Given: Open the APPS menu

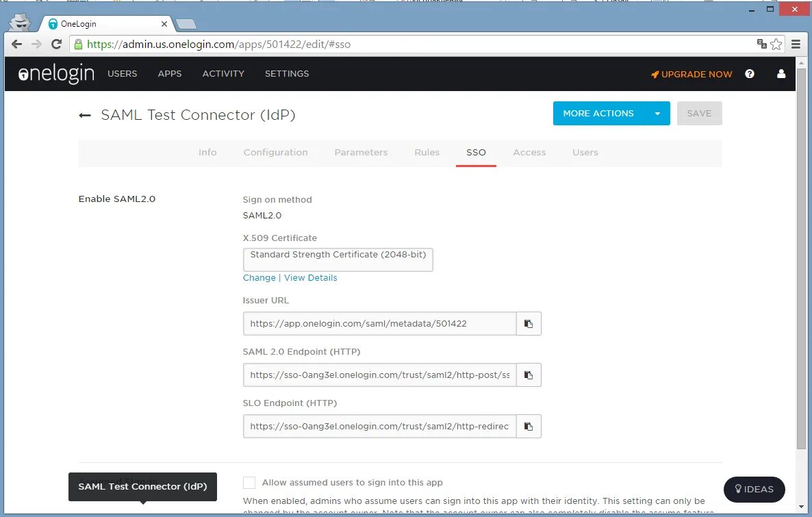Looking at the screenshot, I should pyautogui.click(x=170, y=73).
